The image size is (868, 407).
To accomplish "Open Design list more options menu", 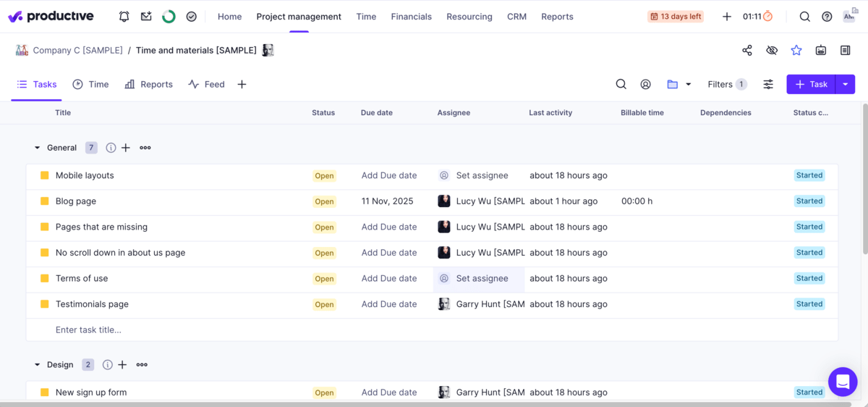I will pos(142,365).
